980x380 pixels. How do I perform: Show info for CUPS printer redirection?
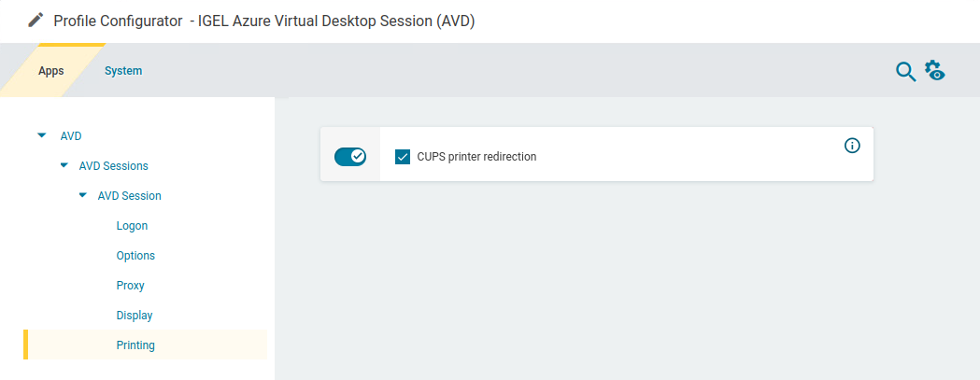coord(852,146)
